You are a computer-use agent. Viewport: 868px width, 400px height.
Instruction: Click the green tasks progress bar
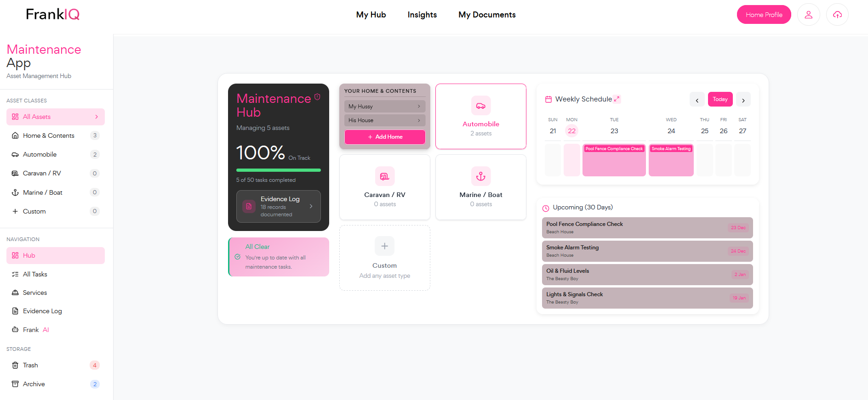pos(278,170)
